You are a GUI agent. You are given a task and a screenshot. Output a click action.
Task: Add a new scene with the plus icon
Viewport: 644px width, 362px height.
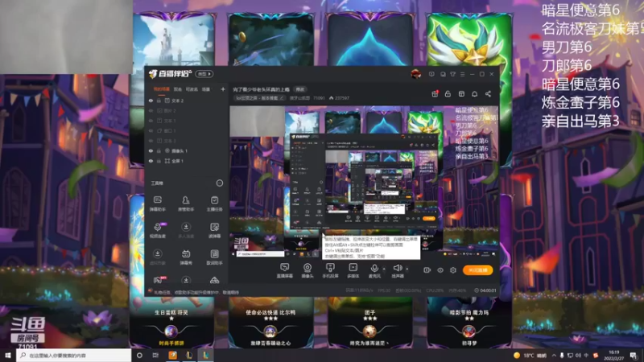[x=223, y=89]
